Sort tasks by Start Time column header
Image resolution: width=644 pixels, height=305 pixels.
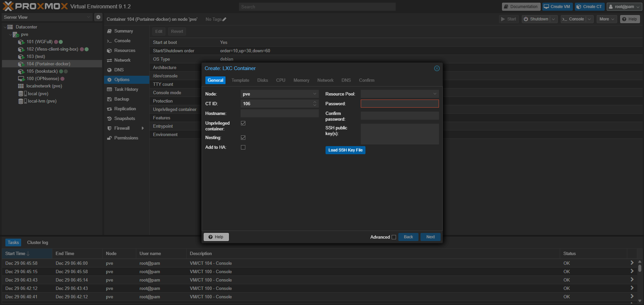pos(27,254)
